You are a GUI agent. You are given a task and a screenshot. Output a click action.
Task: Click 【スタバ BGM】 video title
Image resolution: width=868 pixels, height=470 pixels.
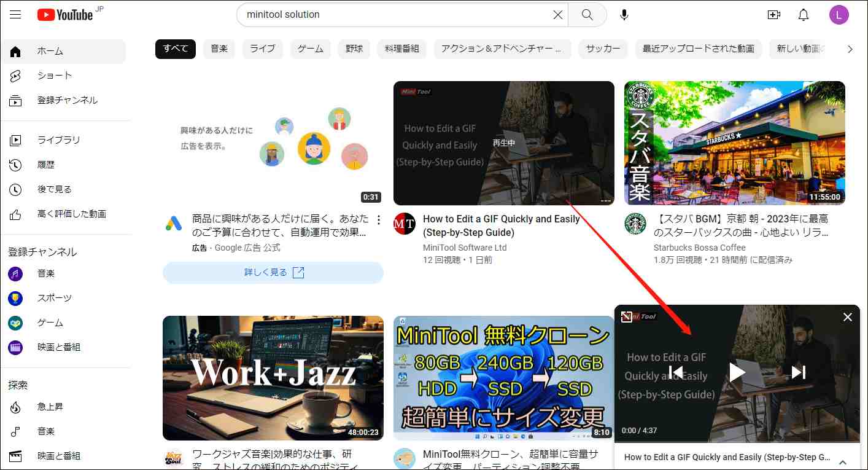pyautogui.click(x=742, y=225)
